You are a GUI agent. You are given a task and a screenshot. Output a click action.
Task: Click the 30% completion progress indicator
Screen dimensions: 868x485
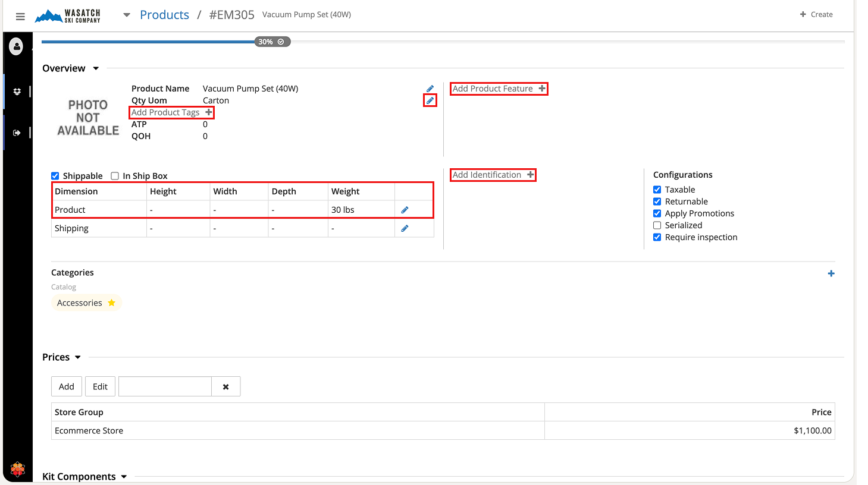coord(272,42)
